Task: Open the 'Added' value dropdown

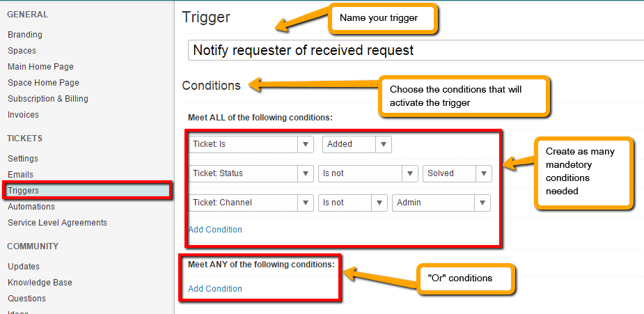Action: (356, 144)
